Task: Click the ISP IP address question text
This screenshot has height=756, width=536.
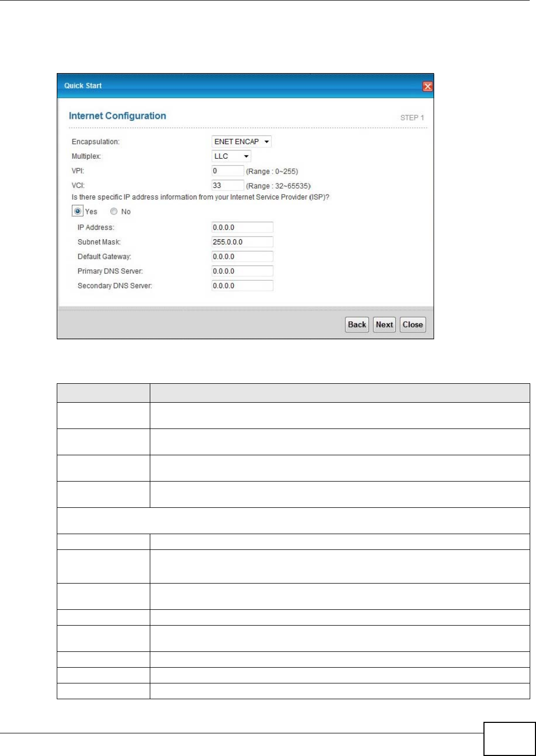Action: (x=201, y=197)
